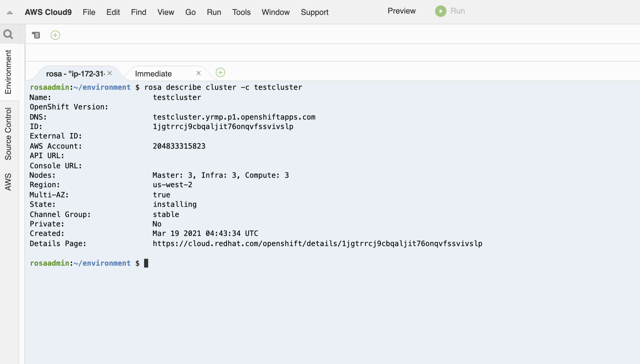Open the View menu
This screenshot has height=364, width=640.
[166, 12]
